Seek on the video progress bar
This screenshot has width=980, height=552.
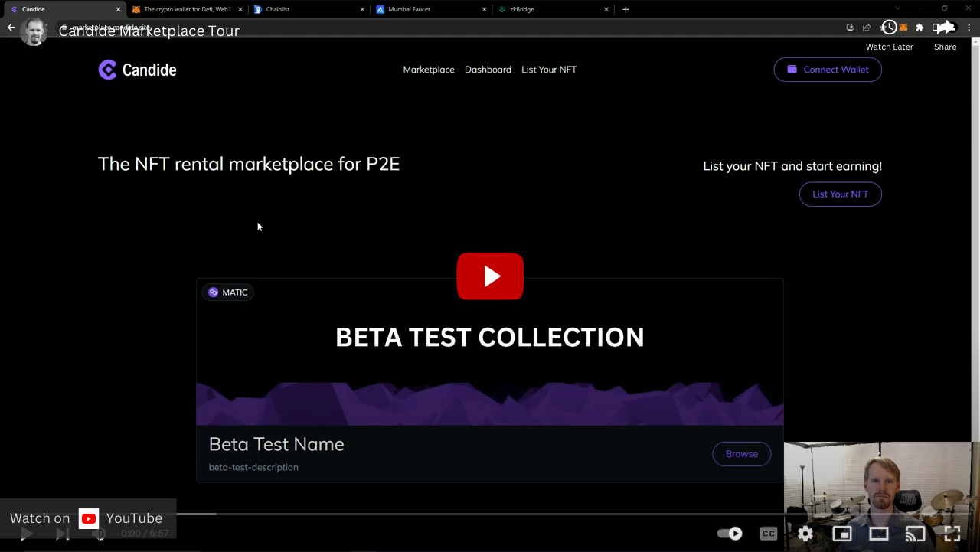[490, 514]
